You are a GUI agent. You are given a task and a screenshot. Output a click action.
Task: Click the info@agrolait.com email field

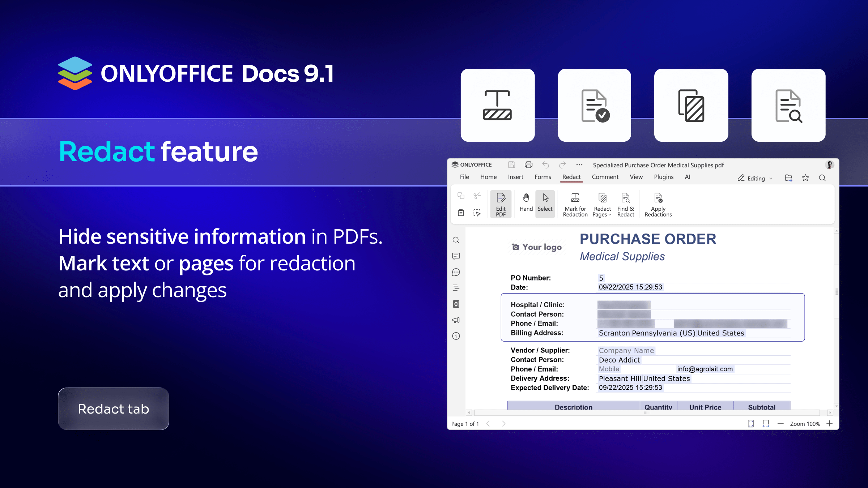click(x=705, y=369)
